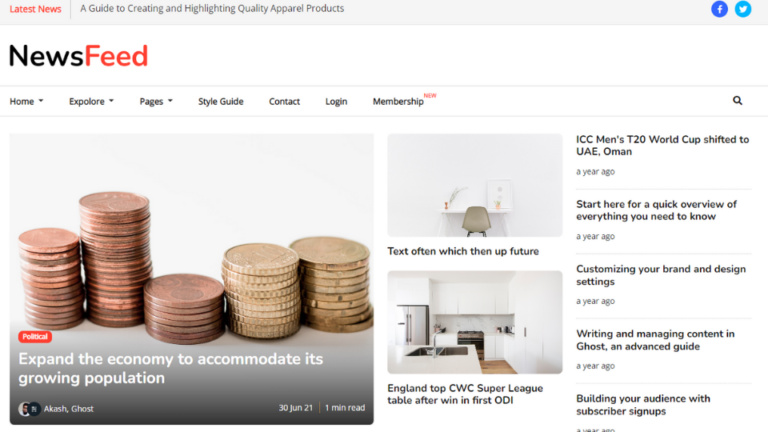The image size is (768, 432).
Task: Open 'Expand the economy' featured article title
Action: click(170, 368)
